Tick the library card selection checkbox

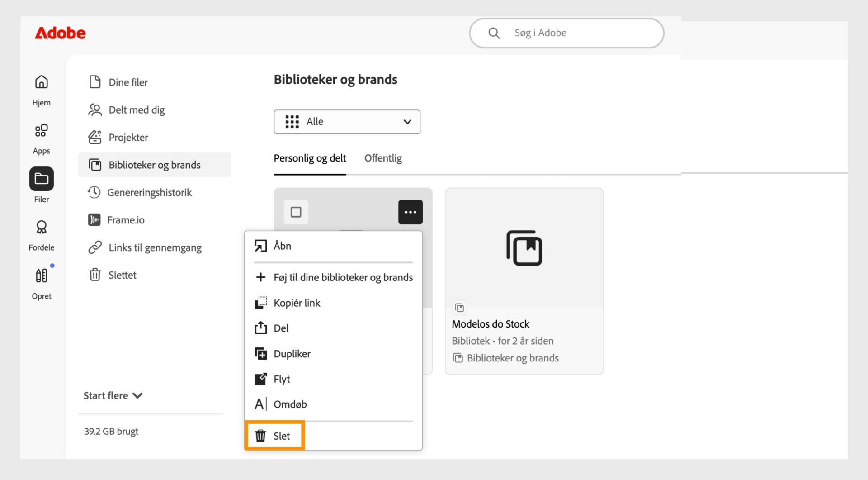(x=296, y=212)
